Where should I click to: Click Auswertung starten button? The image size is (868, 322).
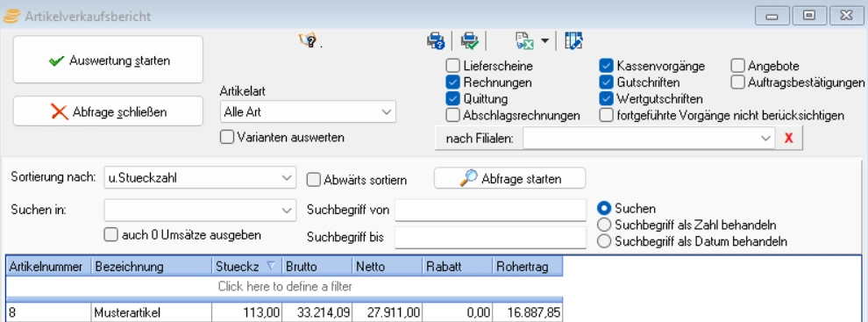(x=109, y=60)
